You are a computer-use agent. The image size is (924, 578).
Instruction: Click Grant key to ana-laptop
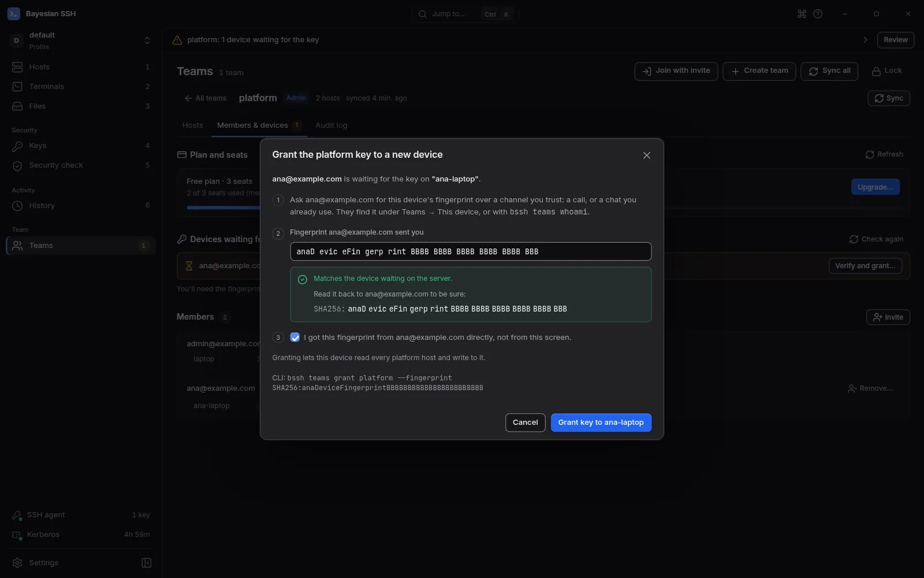click(601, 423)
